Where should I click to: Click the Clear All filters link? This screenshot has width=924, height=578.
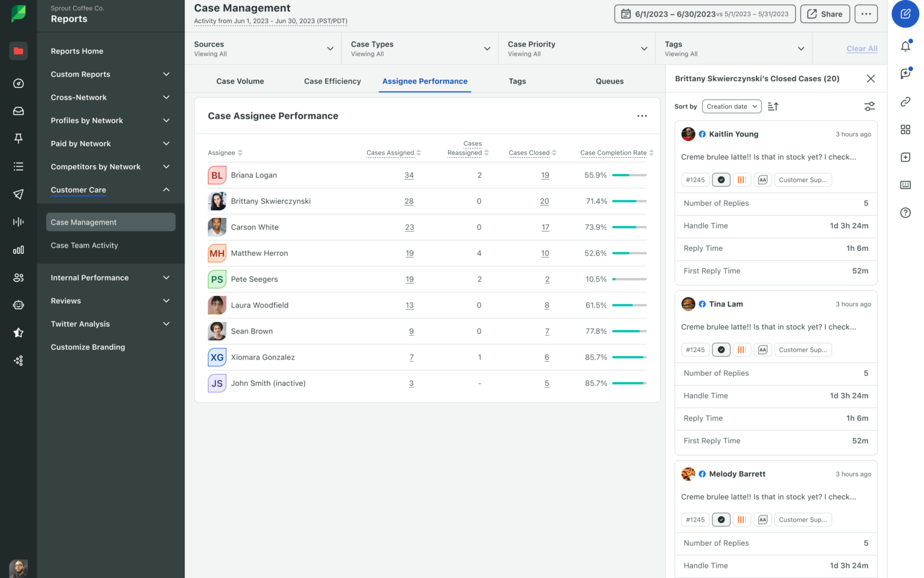pyautogui.click(x=862, y=49)
